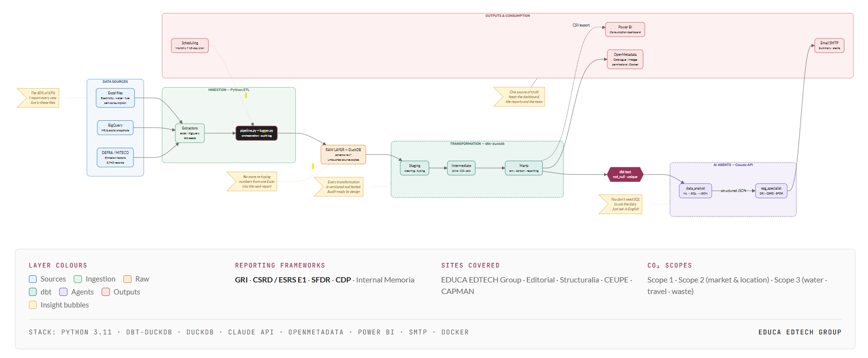Click the Insight bubbles yellow legend swatch
Screen dimensions: 868x358
(33, 305)
